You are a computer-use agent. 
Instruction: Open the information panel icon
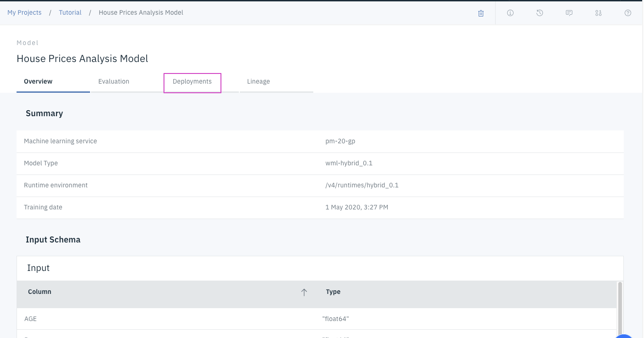[x=510, y=13]
